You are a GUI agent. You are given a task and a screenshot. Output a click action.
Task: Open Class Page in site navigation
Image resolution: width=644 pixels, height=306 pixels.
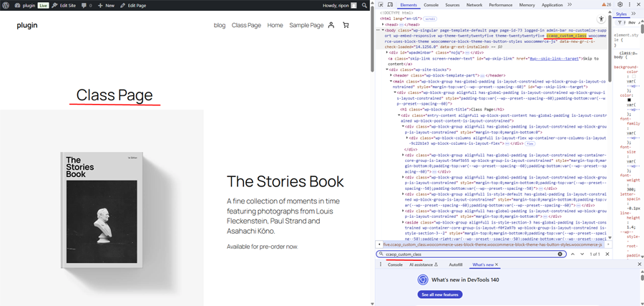pos(246,25)
